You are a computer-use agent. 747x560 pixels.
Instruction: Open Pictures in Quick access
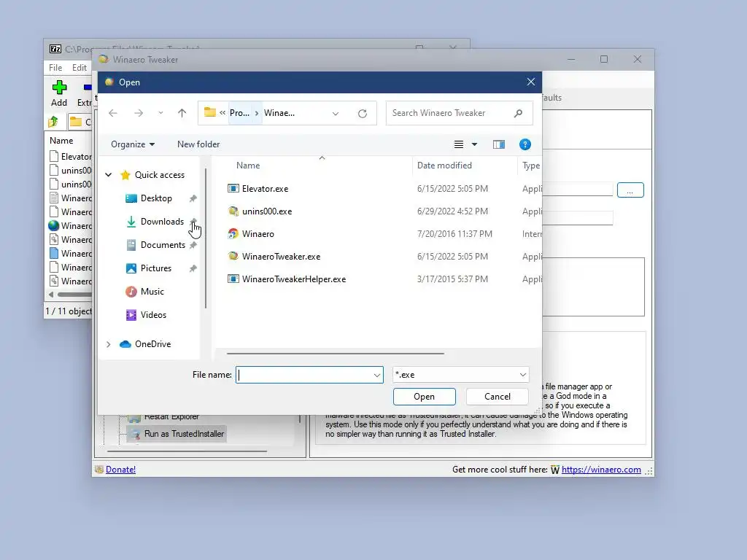coord(156,268)
